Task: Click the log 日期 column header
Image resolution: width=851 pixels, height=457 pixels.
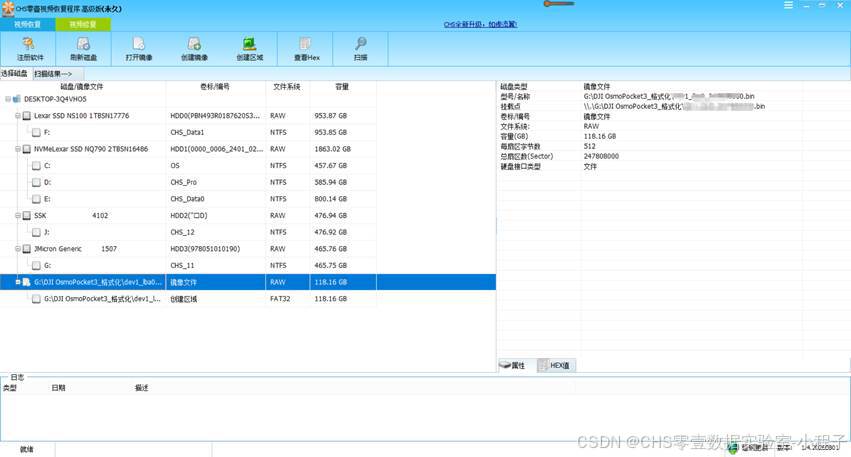Action: [58, 388]
